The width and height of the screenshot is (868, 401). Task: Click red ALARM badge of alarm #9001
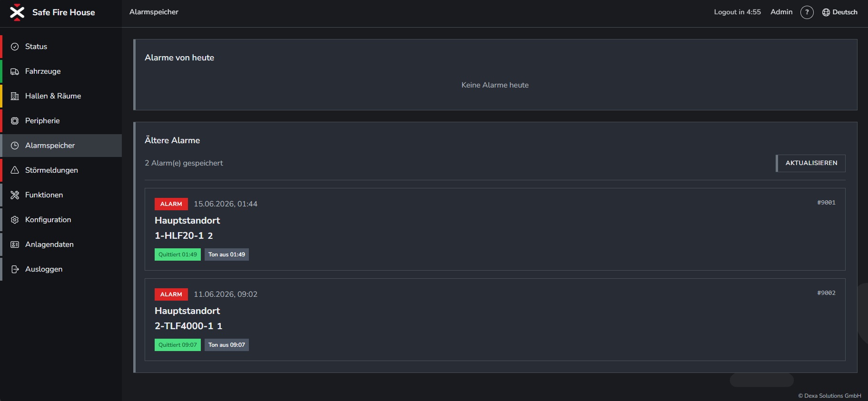click(x=171, y=204)
